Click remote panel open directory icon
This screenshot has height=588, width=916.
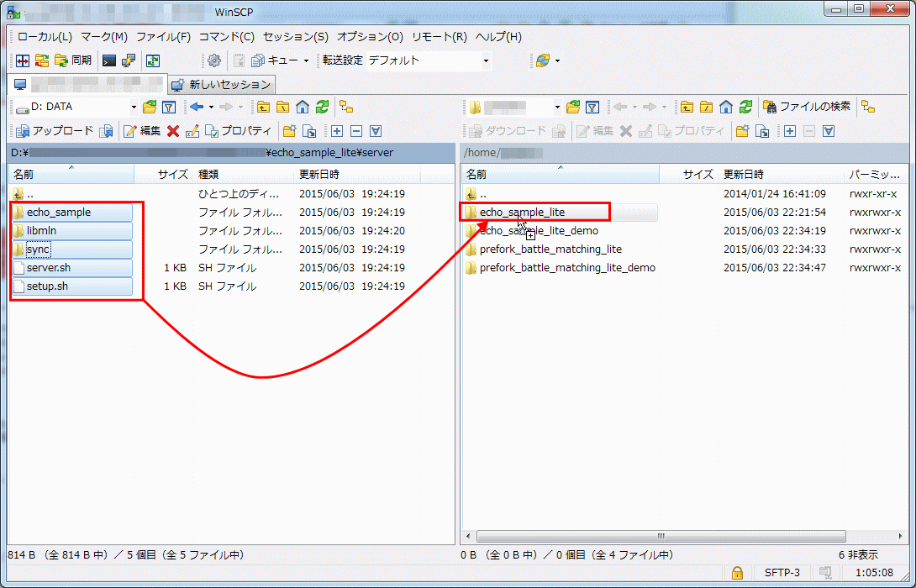[574, 107]
